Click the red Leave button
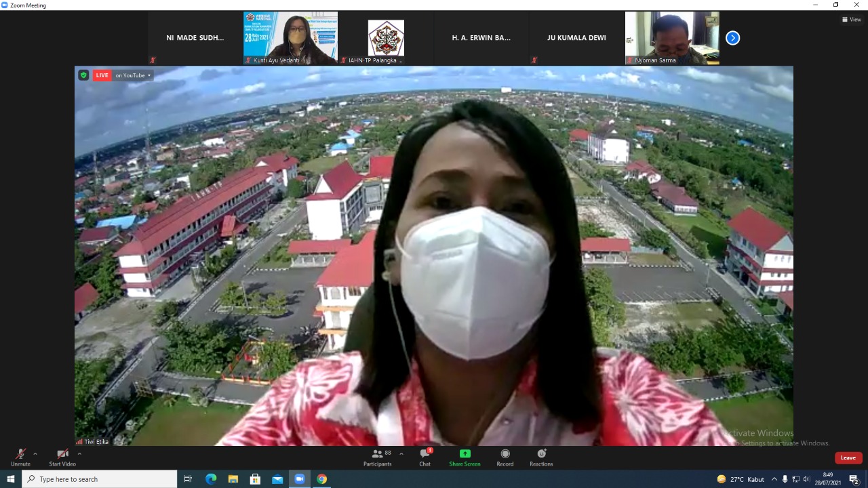Screen dimensions: 868x488 848,457
